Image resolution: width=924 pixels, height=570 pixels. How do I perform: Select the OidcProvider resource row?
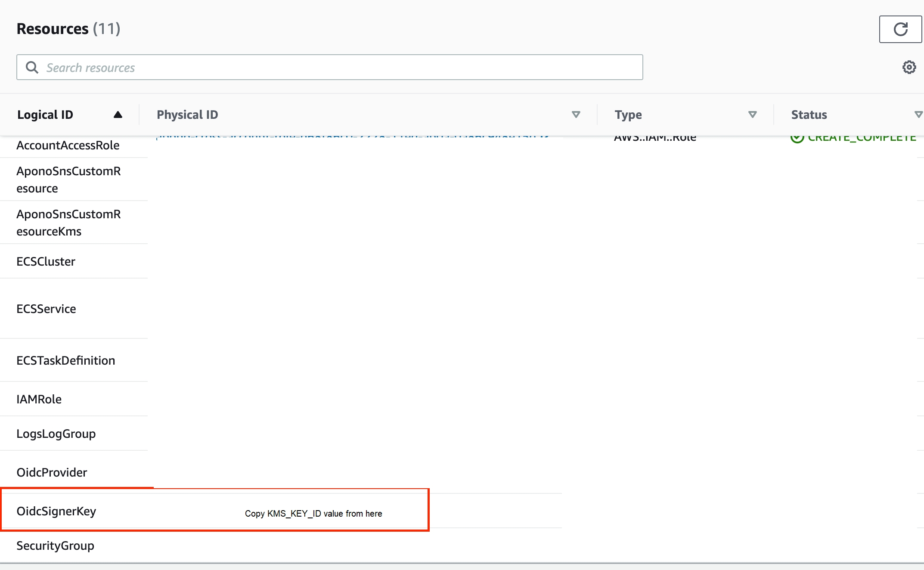coord(52,472)
